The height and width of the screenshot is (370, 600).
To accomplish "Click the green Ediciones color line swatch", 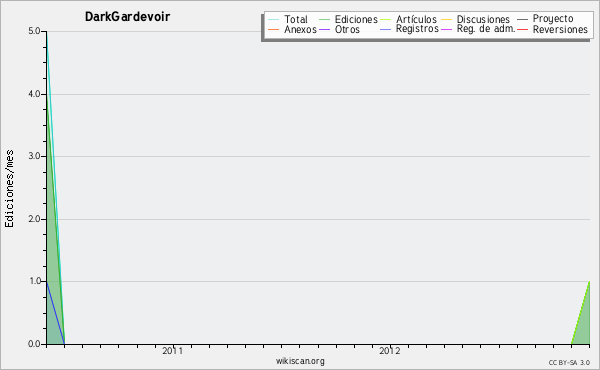I will coord(324,19).
